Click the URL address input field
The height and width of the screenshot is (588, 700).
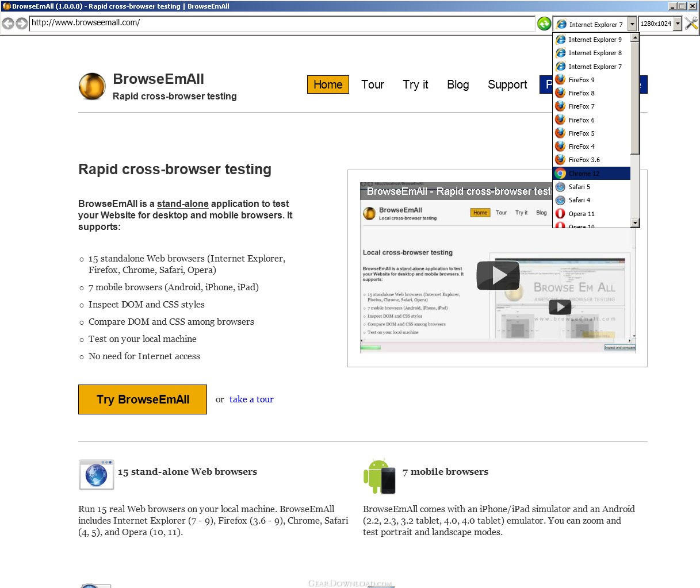pos(282,23)
